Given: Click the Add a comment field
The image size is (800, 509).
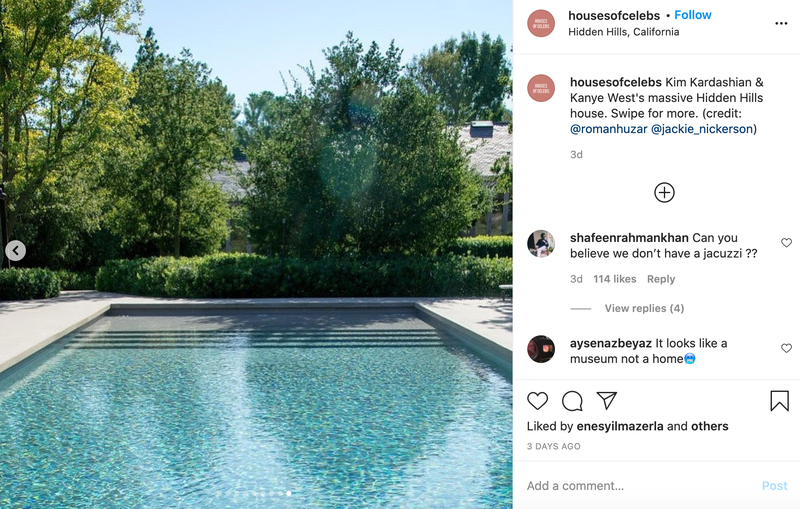Looking at the screenshot, I should tap(638, 486).
